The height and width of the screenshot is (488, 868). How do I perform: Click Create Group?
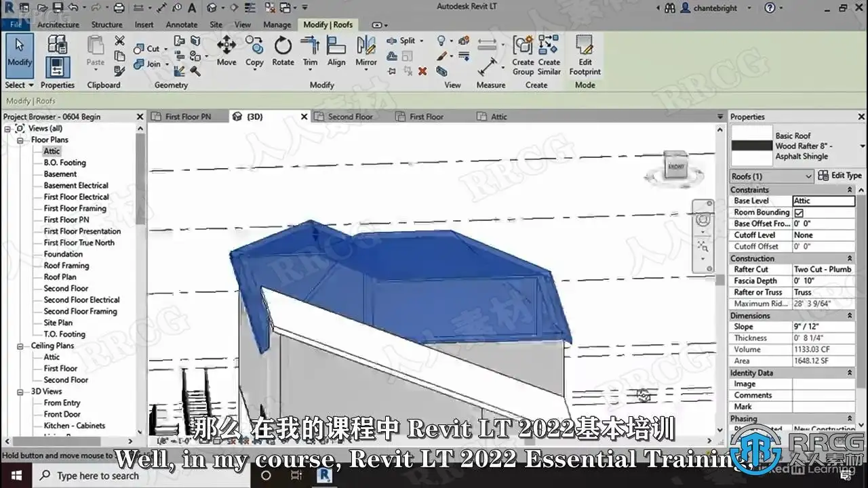523,56
